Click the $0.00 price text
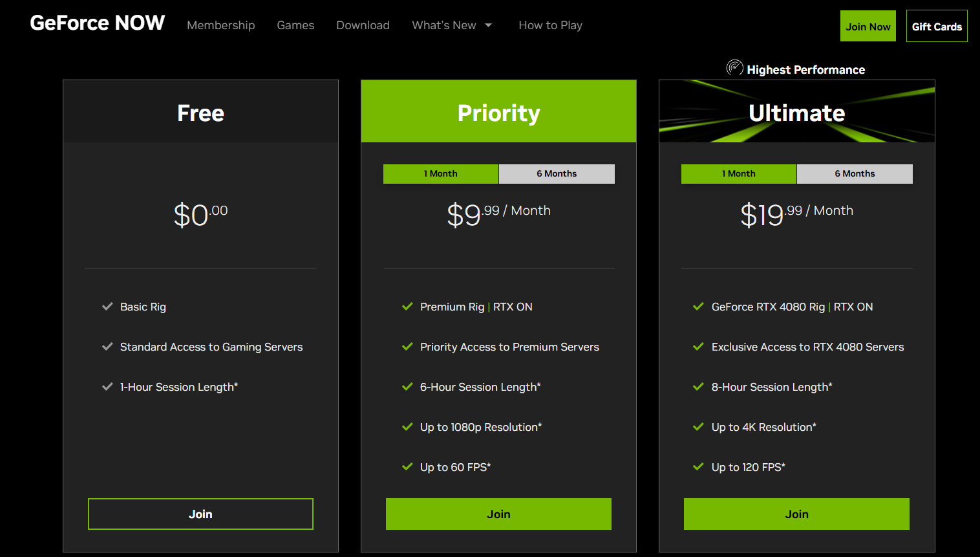This screenshot has height=557, width=980. tap(200, 215)
